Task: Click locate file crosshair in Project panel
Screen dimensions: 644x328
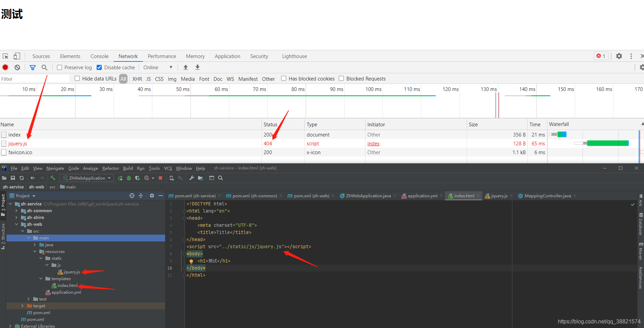Action: (132, 196)
